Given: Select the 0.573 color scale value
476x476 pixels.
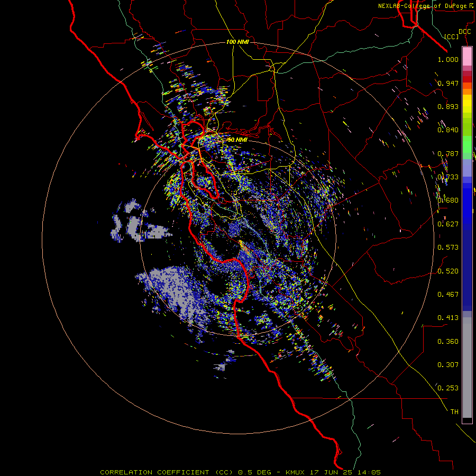Looking at the screenshot, I should click(x=448, y=248).
